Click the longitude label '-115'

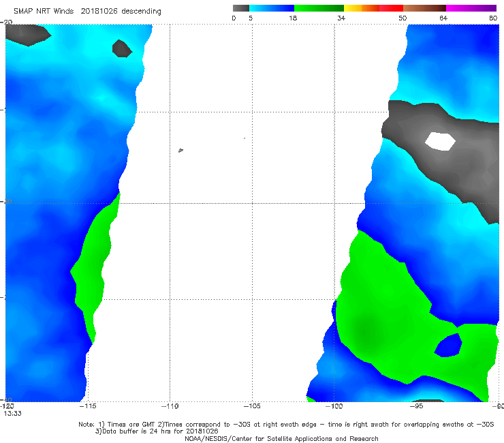(x=88, y=406)
